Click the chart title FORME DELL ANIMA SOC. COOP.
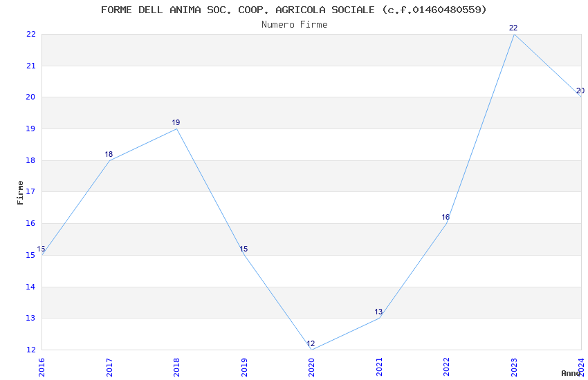588x380 pixels. 293,10
